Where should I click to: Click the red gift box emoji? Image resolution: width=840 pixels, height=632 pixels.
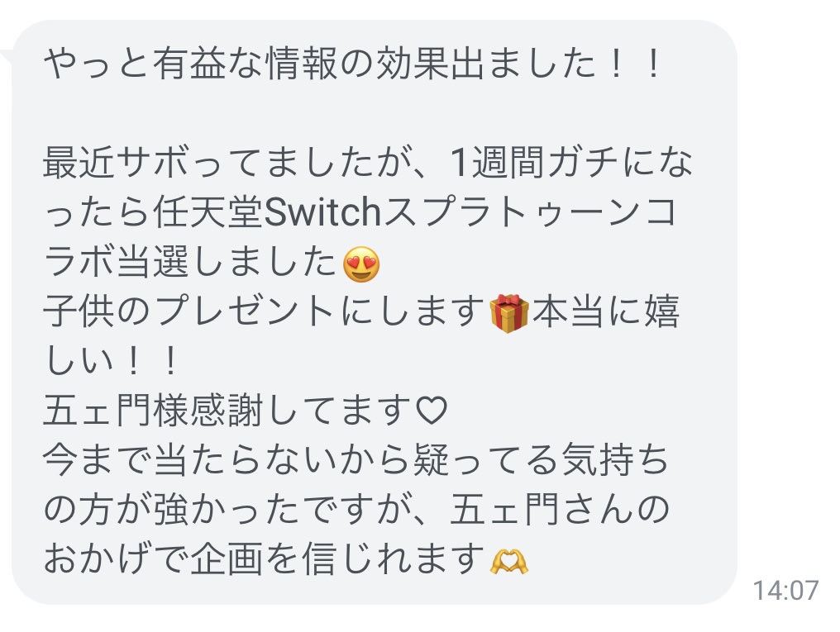coord(509,313)
